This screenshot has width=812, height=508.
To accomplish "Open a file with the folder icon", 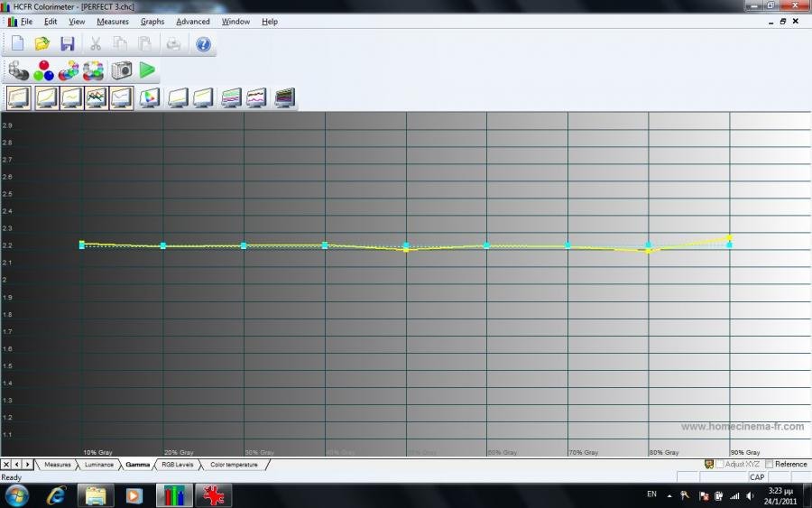I will pos(42,43).
